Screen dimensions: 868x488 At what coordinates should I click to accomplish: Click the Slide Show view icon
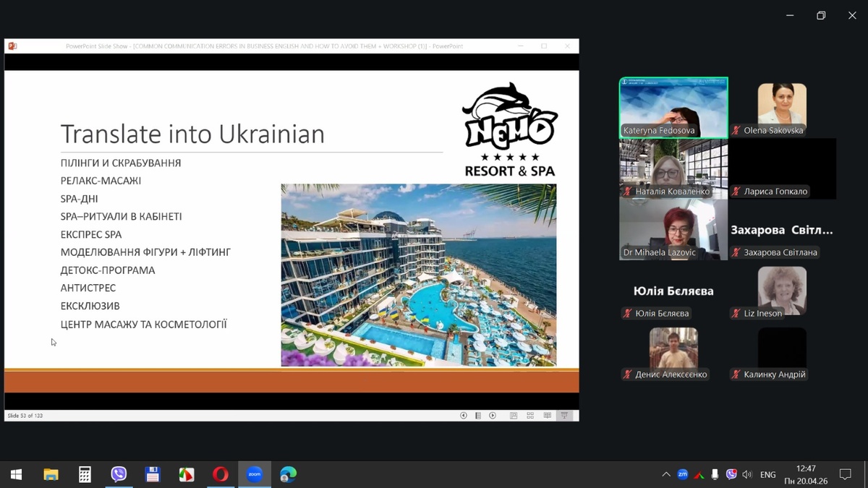click(565, 416)
